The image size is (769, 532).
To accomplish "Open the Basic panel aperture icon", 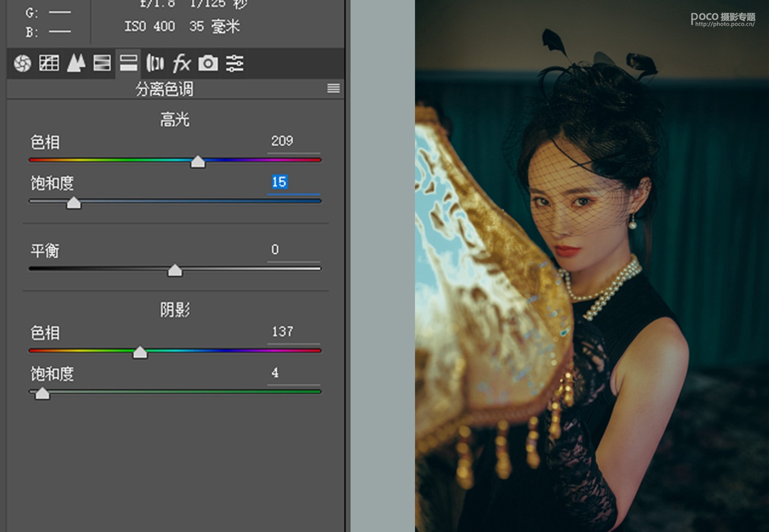I will point(22,64).
